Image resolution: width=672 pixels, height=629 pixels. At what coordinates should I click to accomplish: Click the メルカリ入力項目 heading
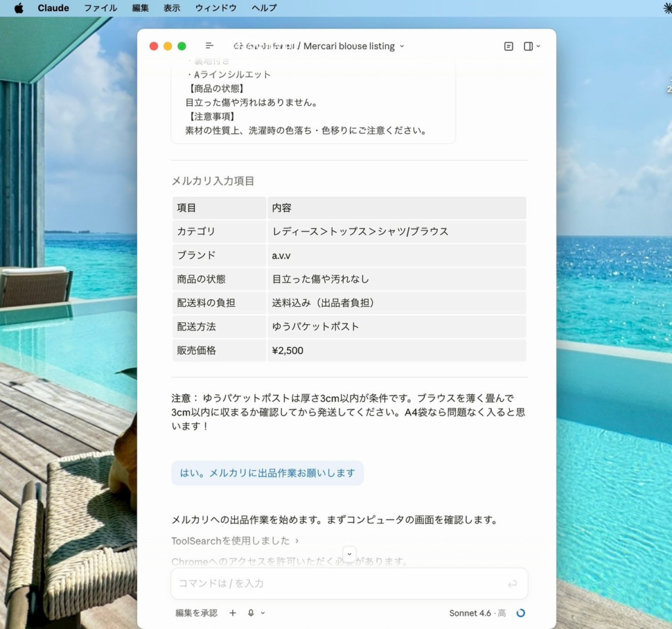(213, 181)
